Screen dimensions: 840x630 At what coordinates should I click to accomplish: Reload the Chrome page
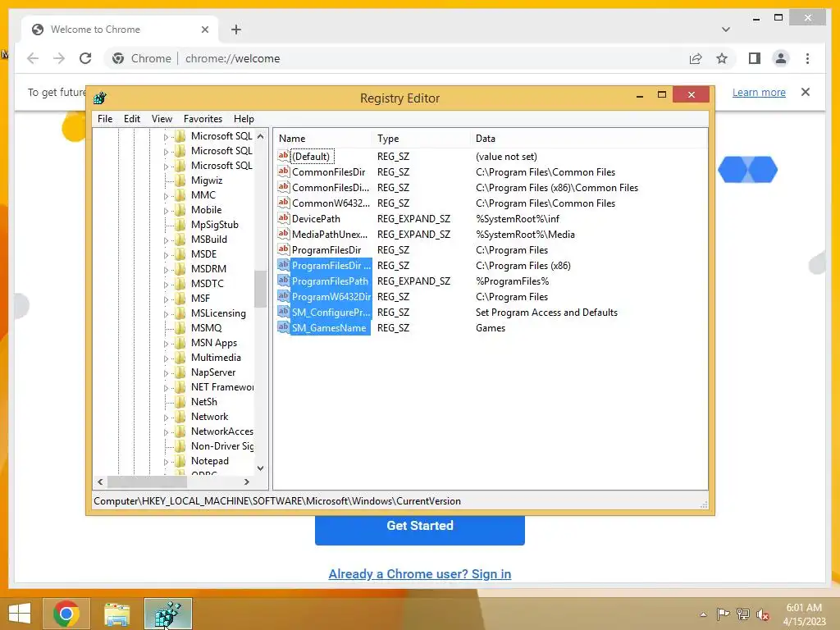point(85,58)
